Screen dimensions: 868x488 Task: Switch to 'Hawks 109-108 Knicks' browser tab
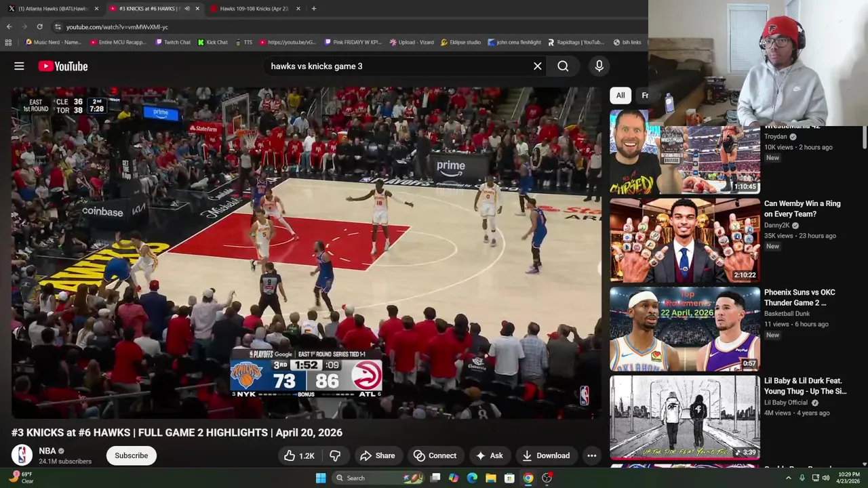[254, 9]
